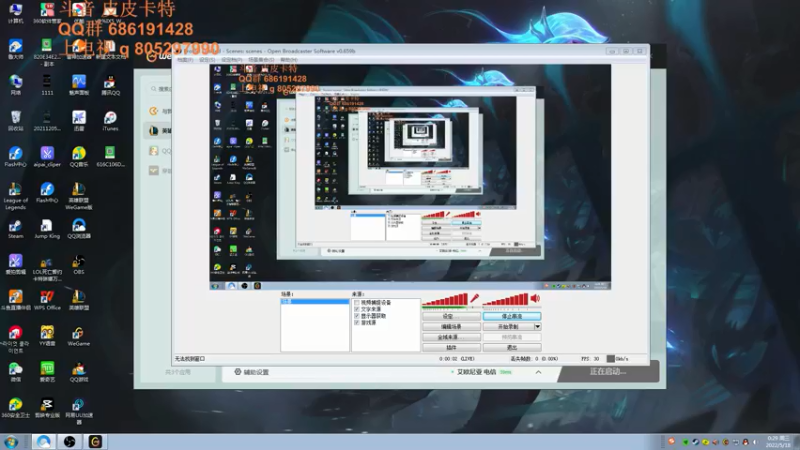Screen dimensions: 800x450
Task: Open the QQ浏览器 desktop shortcut
Action: click(x=78, y=229)
